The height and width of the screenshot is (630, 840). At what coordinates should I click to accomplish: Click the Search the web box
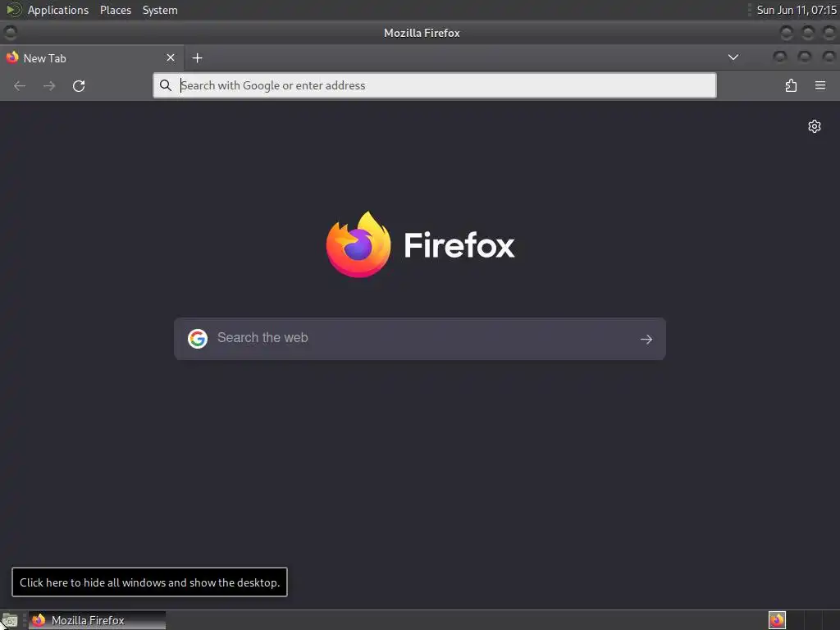pyautogui.click(x=420, y=339)
